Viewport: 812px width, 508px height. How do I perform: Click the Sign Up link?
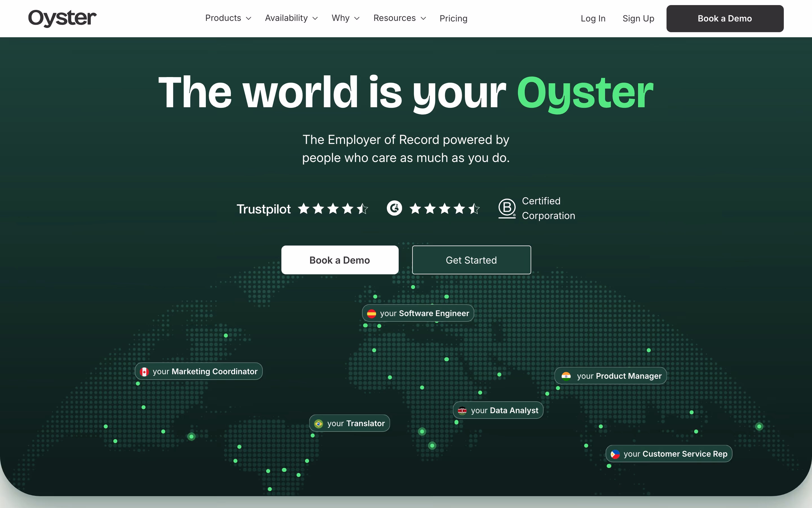(x=638, y=18)
